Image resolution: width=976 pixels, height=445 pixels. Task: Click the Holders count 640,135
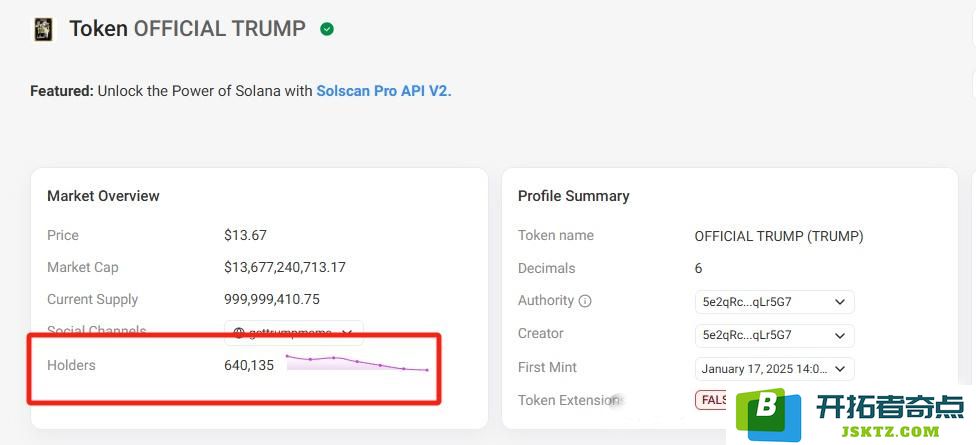(249, 365)
